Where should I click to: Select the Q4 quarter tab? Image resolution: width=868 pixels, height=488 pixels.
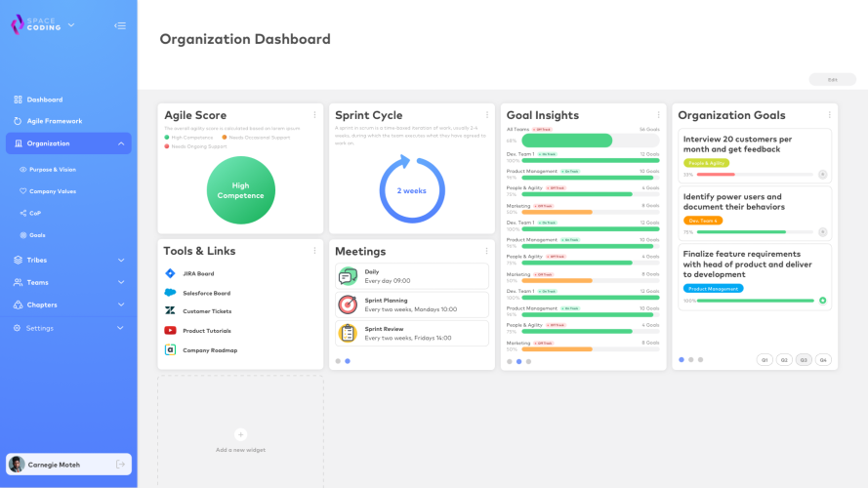[823, 359]
